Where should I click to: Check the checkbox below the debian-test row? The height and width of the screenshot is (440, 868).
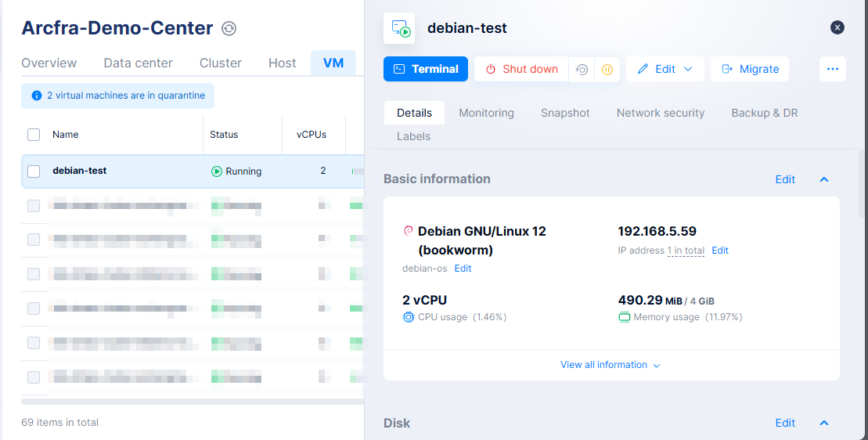pos(34,206)
